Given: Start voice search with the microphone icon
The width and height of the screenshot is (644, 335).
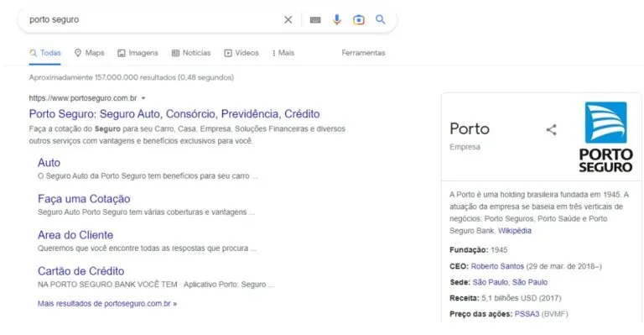Looking at the screenshot, I should pos(337,19).
